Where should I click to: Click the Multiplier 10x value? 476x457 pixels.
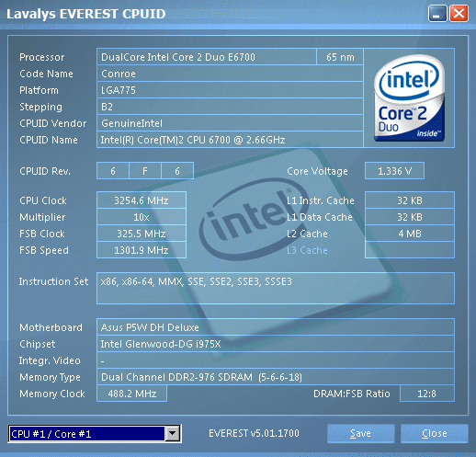click(x=142, y=217)
